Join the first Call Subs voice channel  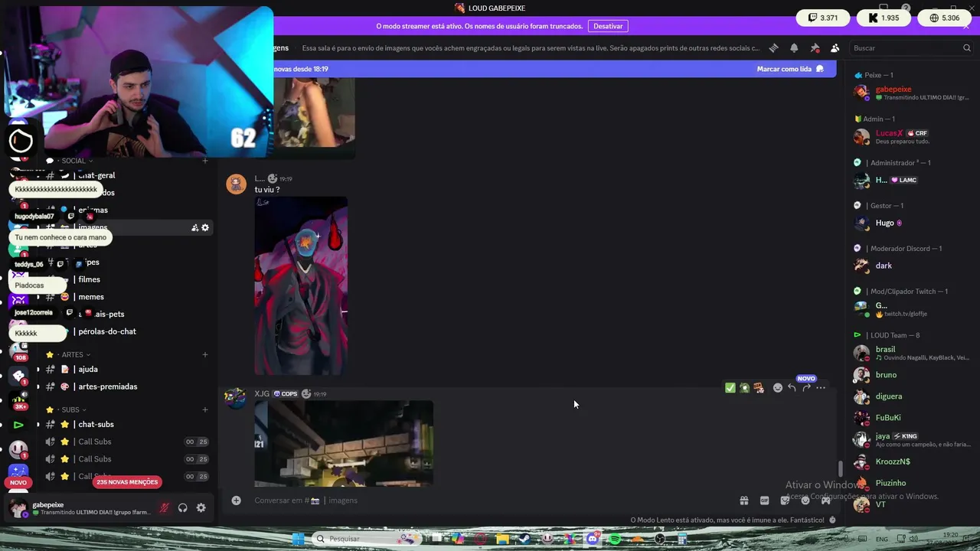126,442
